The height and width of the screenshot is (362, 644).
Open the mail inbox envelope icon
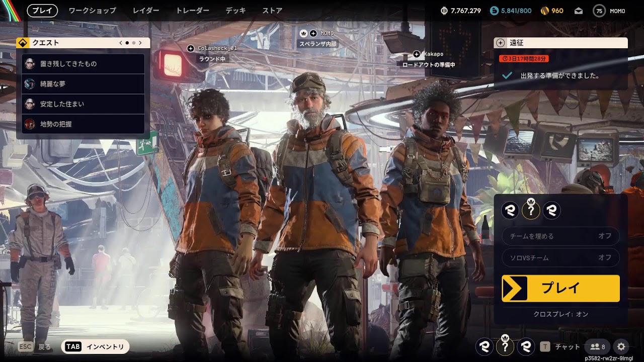click(579, 11)
